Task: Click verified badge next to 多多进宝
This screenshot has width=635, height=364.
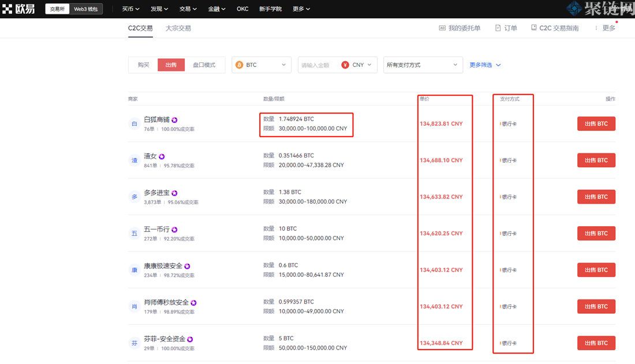Action: pyautogui.click(x=174, y=193)
